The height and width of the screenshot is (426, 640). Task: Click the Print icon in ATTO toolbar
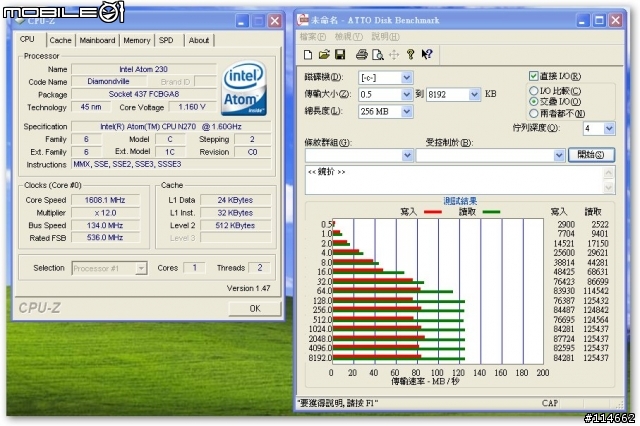coord(362,55)
